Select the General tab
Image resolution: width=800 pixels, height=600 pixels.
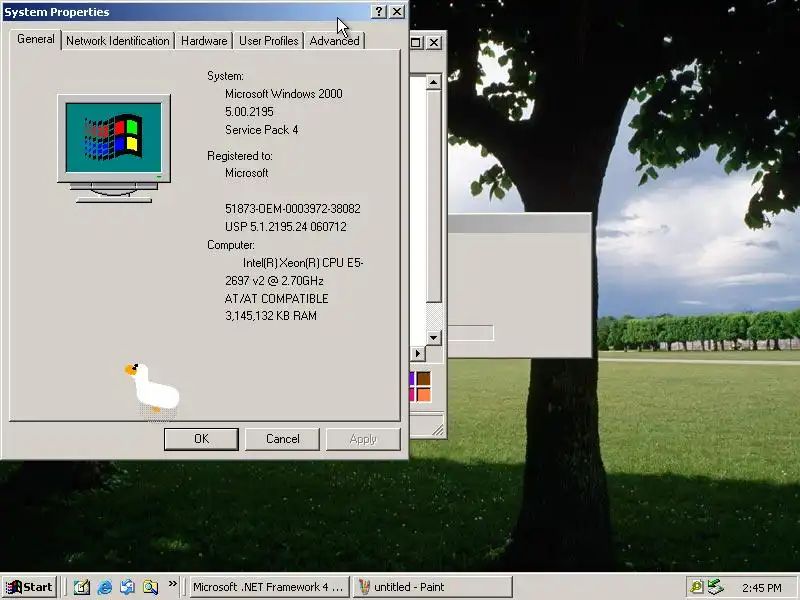[x=35, y=39]
